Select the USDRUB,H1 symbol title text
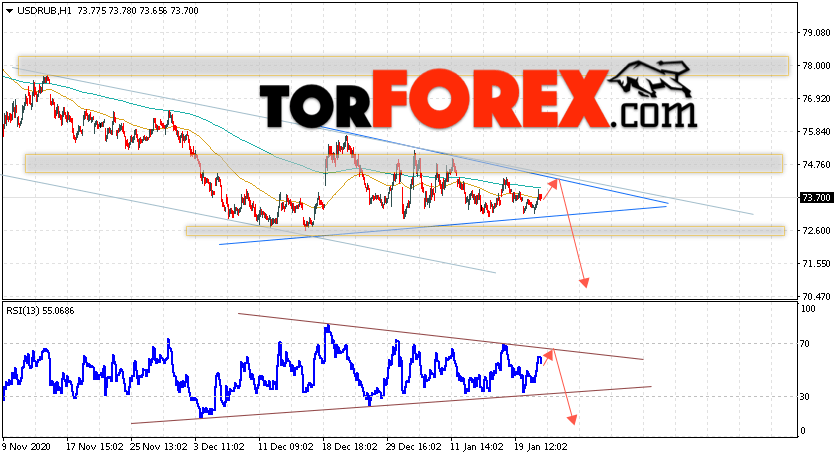The width and height of the screenshot is (838, 458). (x=45, y=11)
